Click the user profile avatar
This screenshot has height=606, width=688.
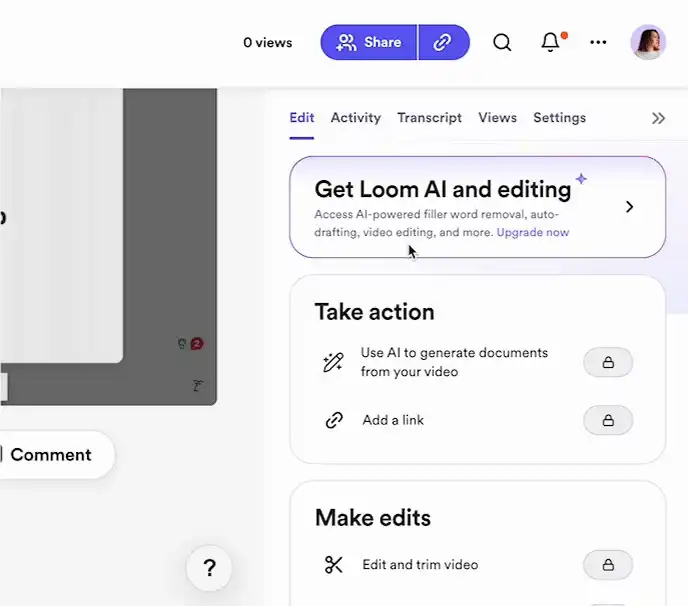(647, 42)
